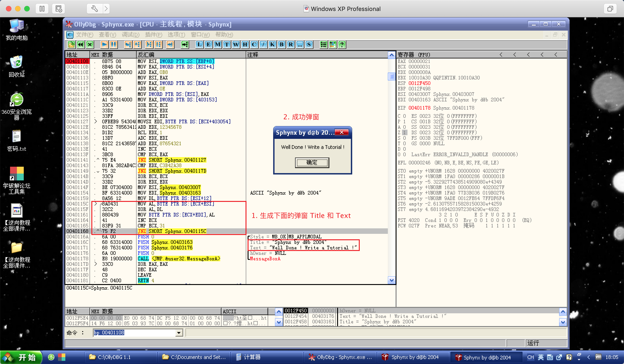This screenshot has width=624, height=364.
Task: Toggle the Z flag value in registers
Action: (404, 133)
